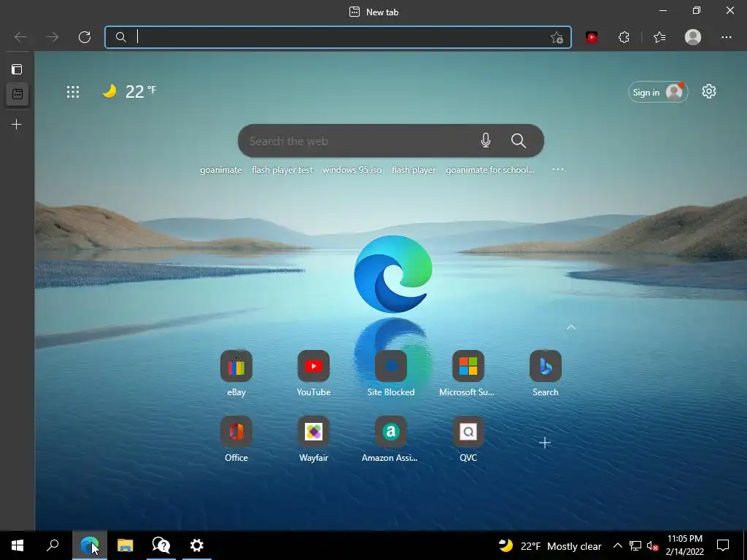Start voice search with microphone

click(x=485, y=141)
